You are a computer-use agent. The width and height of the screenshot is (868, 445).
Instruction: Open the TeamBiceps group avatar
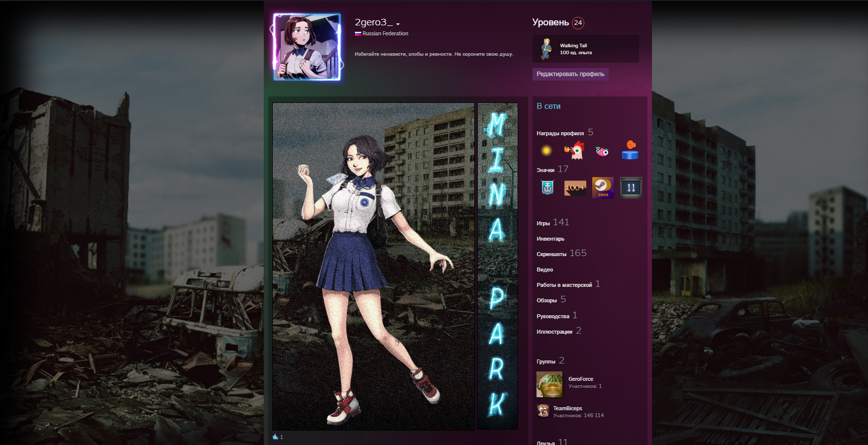[x=543, y=411]
